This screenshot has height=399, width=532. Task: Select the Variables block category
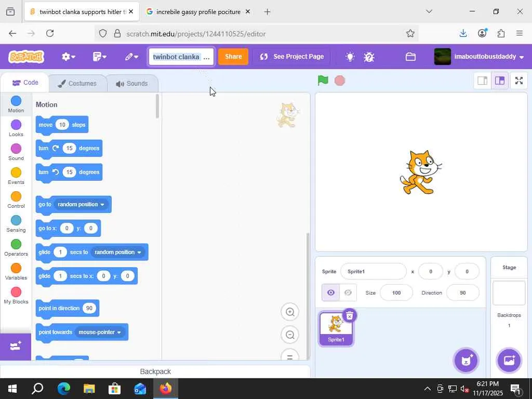coord(16,272)
